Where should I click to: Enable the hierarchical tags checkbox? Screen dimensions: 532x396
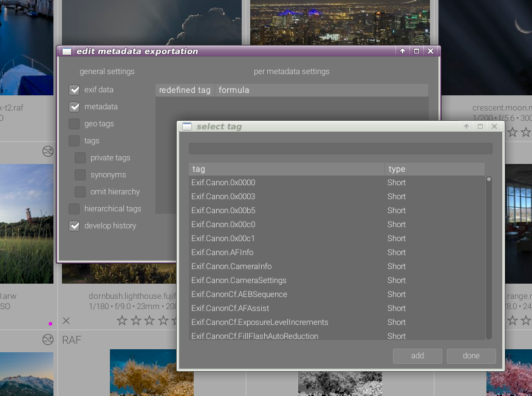74,209
